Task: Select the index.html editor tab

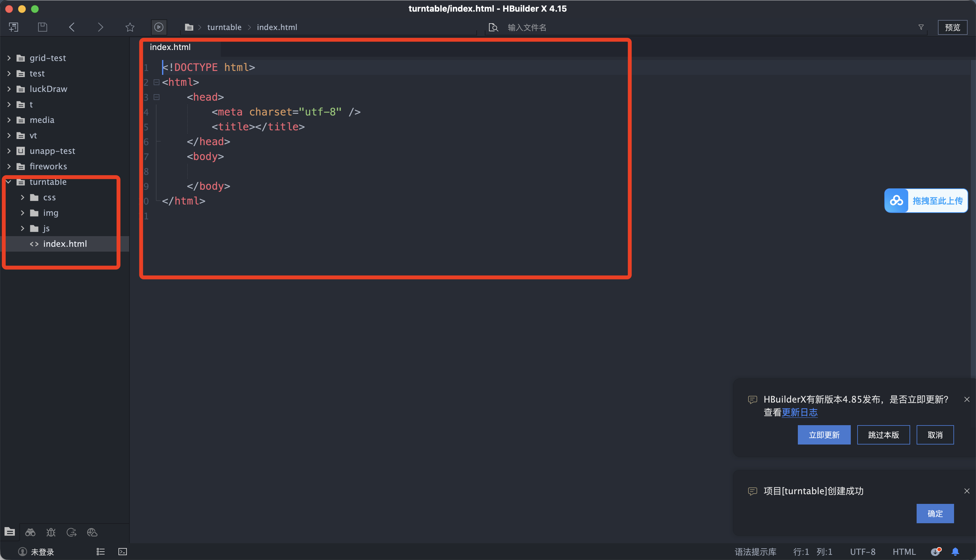Action: point(170,47)
